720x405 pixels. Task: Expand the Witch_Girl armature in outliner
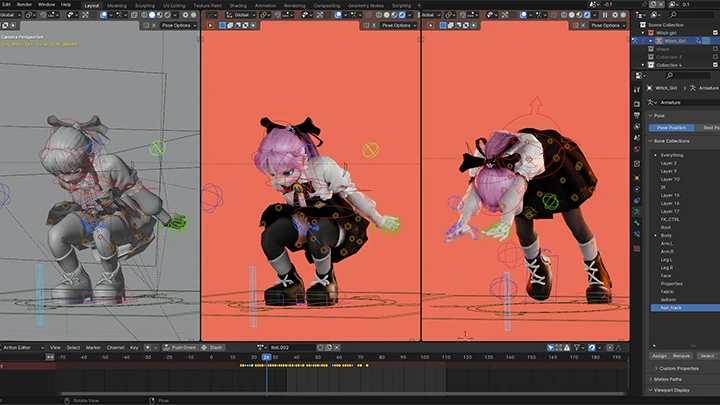(651, 41)
